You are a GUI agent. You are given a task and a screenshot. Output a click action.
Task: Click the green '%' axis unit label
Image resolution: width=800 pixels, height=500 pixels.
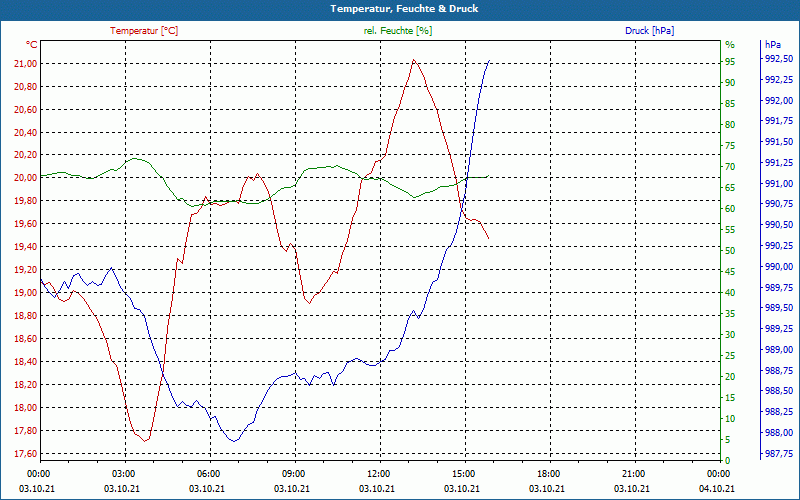point(730,45)
